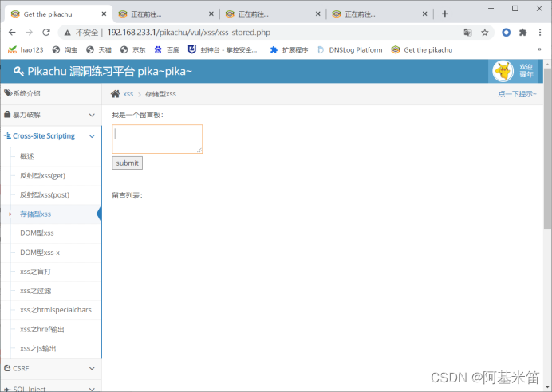This screenshot has width=552, height=392.
Task: Focus the message board textarea
Action: click(157, 139)
